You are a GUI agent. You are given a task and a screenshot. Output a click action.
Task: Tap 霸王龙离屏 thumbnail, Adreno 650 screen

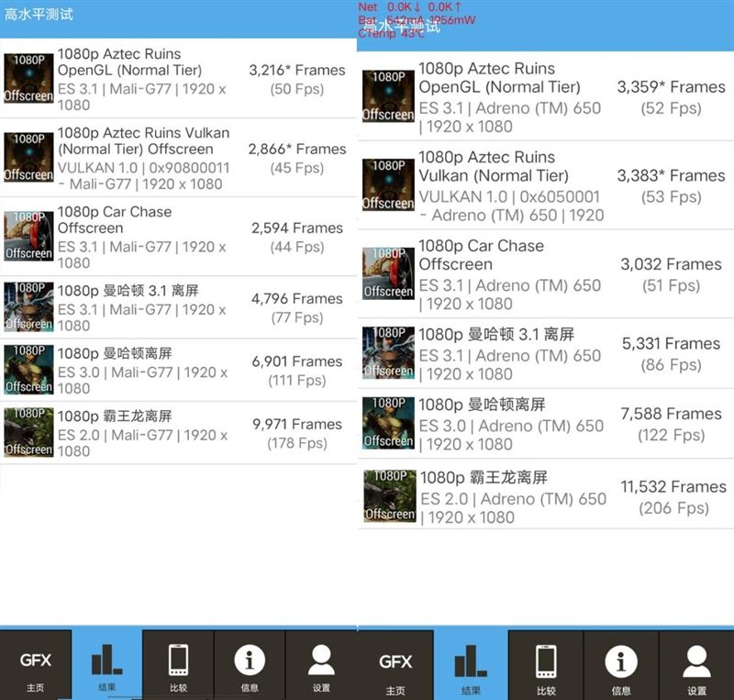pyautogui.click(x=390, y=495)
